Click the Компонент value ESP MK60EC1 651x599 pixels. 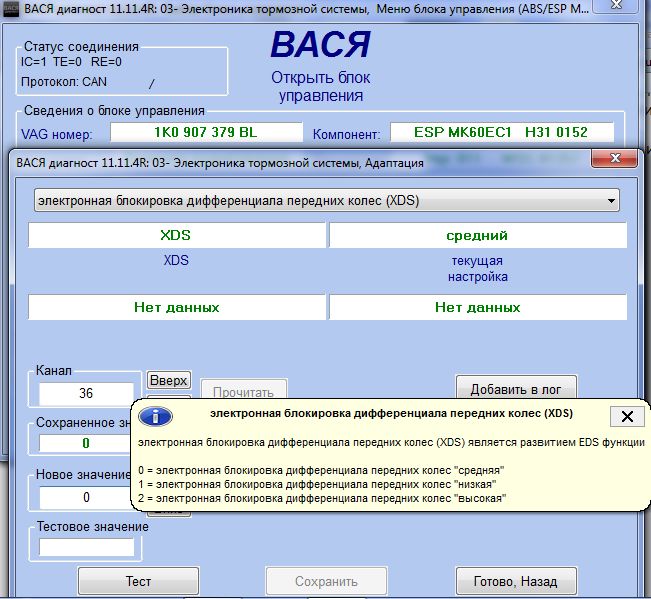point(502,132)
